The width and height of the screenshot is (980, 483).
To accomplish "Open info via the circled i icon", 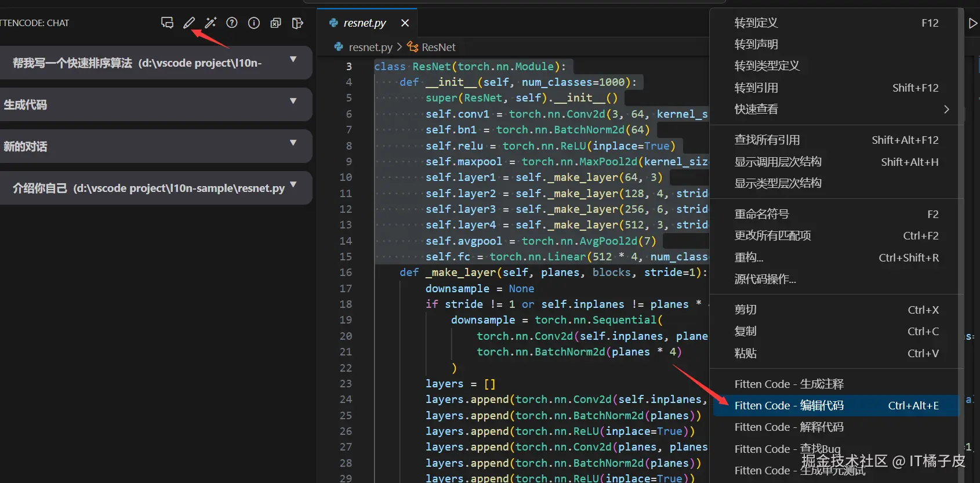I will 254,23.
